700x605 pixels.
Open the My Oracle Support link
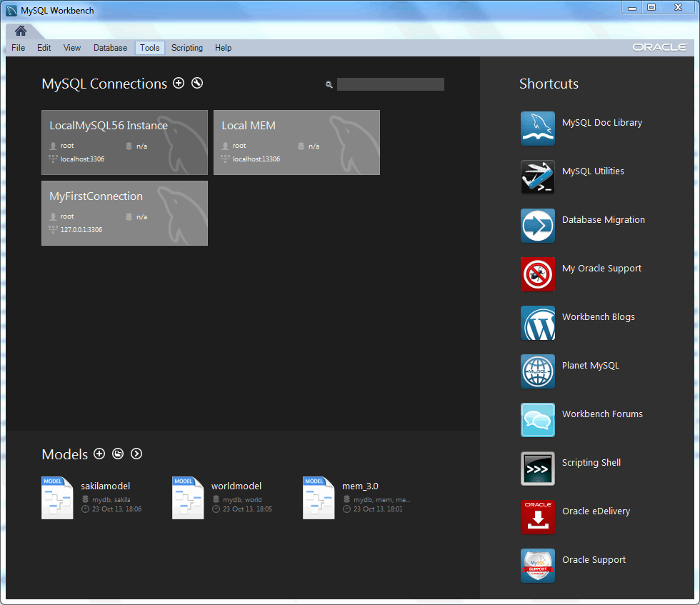coord(601,269)
